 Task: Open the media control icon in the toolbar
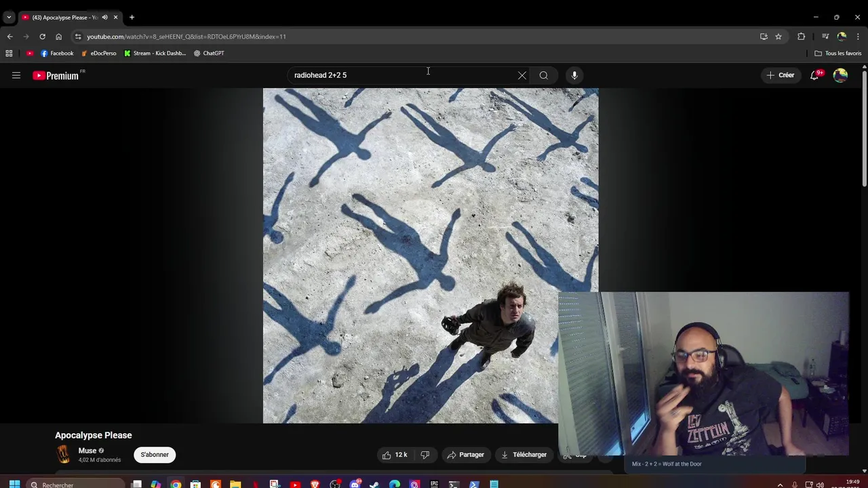(825, 37)
